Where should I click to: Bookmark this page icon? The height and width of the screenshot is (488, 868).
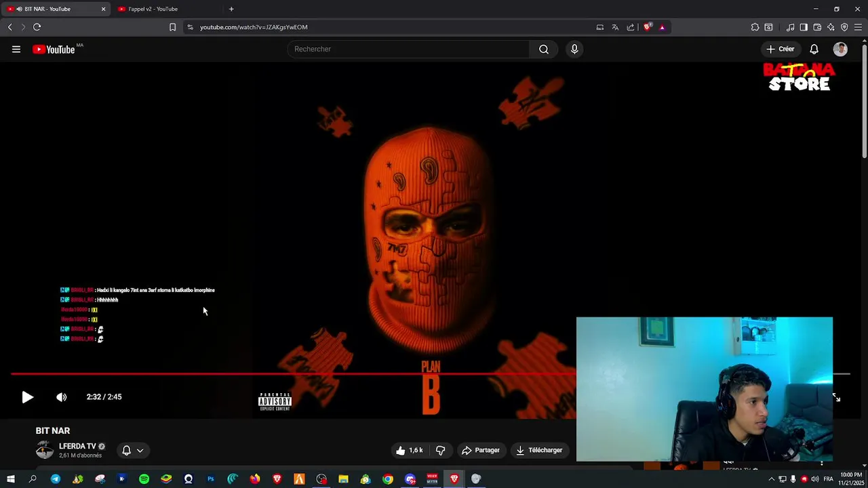pos(172,27)
